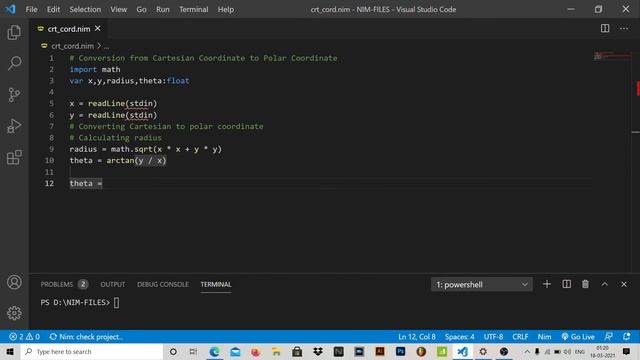Open the Windows Start button
640x360 pixels.
tap(10, 351)
